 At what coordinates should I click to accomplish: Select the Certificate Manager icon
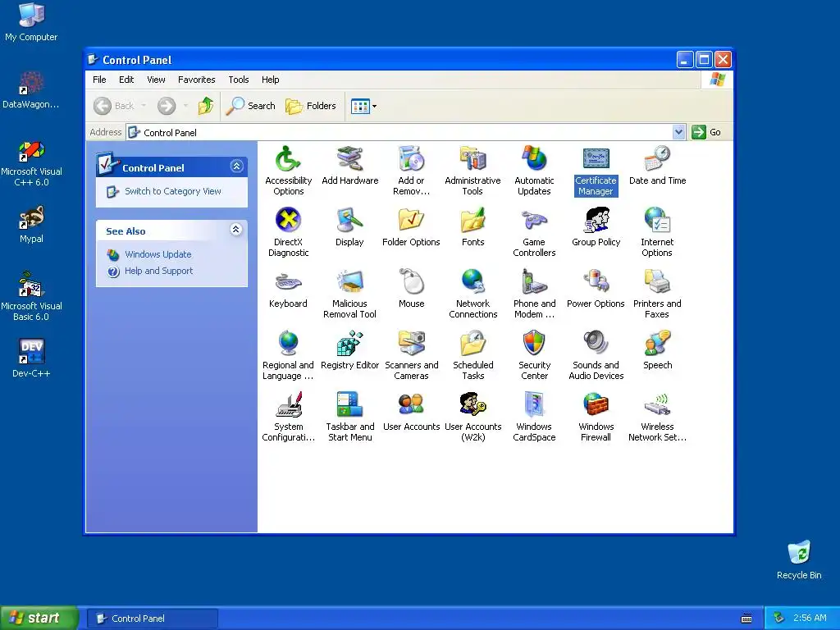596,171
